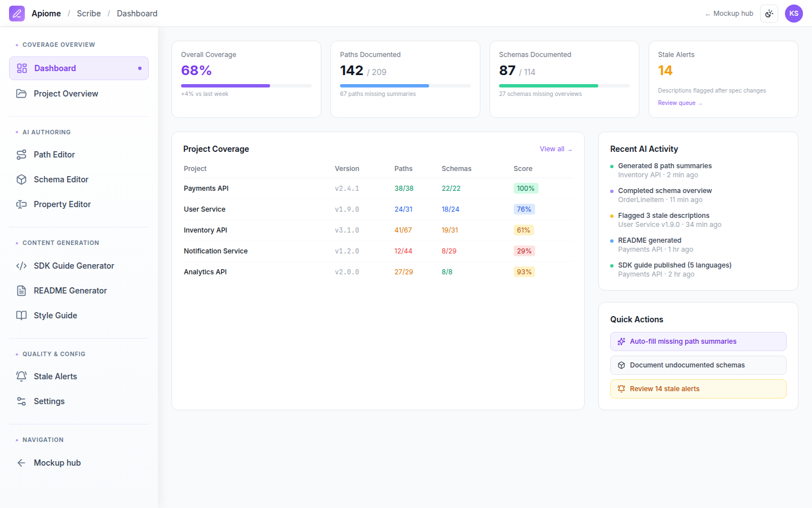Click the Stale Alerts count 14
The width and height of the screenshot is (812, 508).
(x=665, y=71)
